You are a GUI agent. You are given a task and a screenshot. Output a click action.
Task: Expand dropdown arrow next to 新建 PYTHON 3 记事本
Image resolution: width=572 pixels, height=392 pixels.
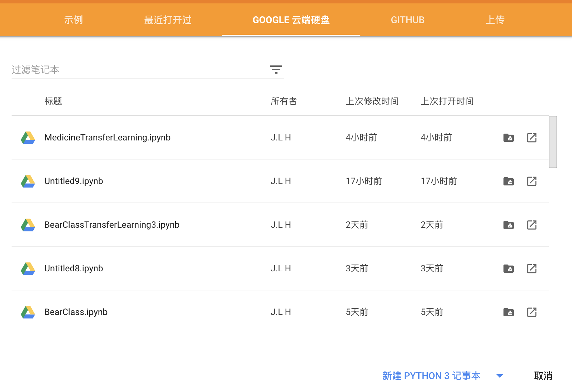[x=500, y=376]
